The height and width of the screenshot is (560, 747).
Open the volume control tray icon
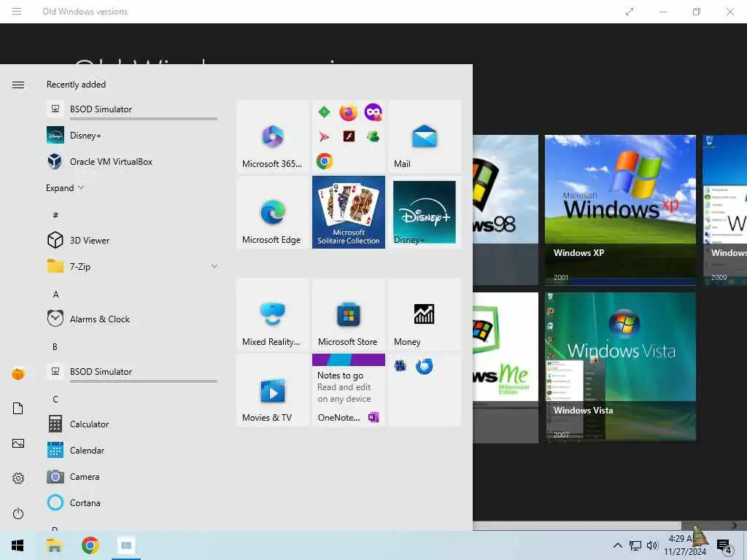click(652, 545)
